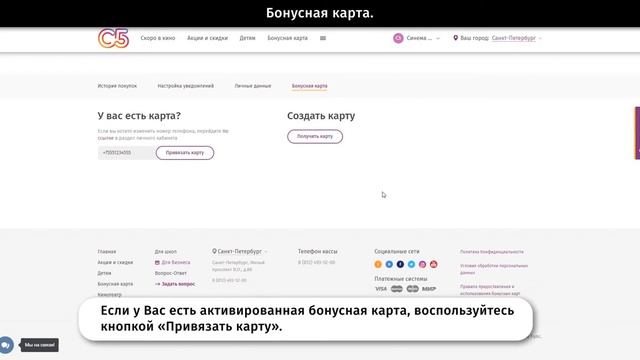Open the YouTube social icon
Viewport: 640px width, 360px height.
433,264
